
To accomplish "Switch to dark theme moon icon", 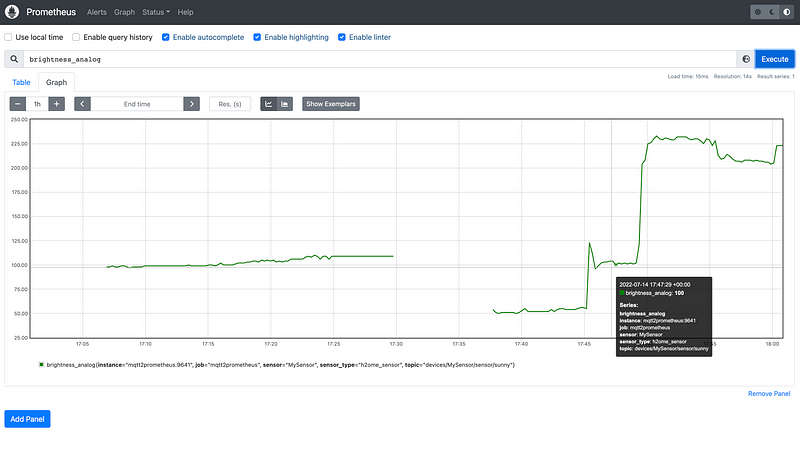I will 771,12.
